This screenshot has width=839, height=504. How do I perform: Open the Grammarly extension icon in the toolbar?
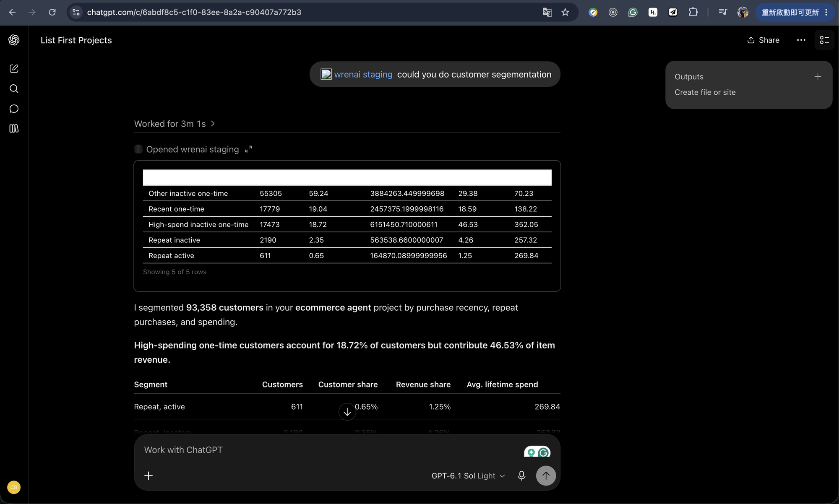(633, 12)
